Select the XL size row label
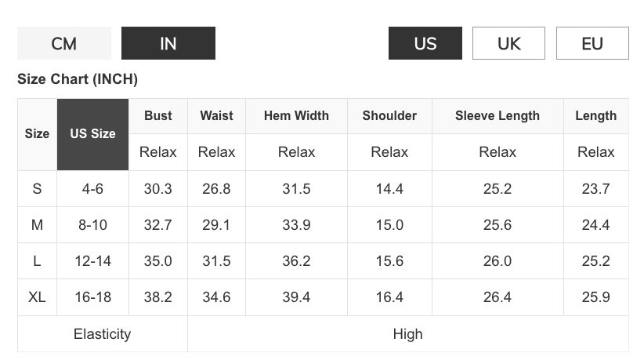This screenshot has width=644, height=364. coord(37,297)
